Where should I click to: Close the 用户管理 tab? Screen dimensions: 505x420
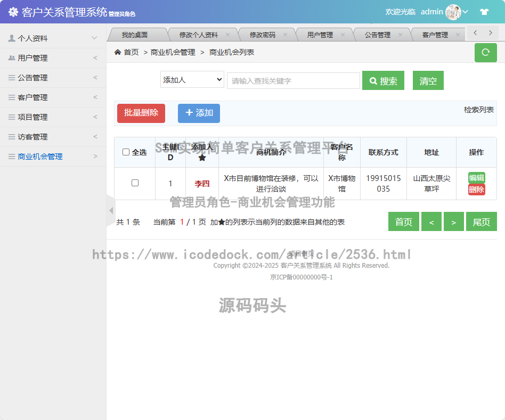coord(343,35)
